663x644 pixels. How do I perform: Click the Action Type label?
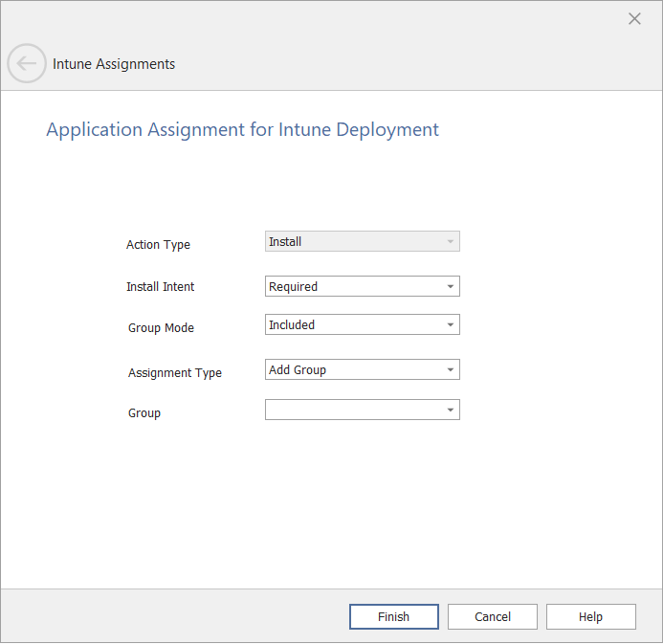pos(158,245)
